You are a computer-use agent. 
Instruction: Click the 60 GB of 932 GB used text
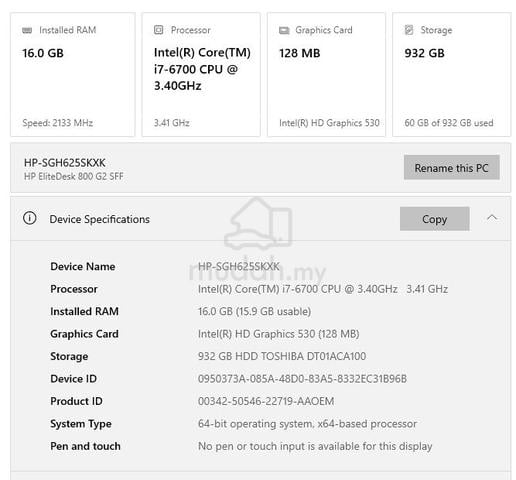tap(449, 123)
